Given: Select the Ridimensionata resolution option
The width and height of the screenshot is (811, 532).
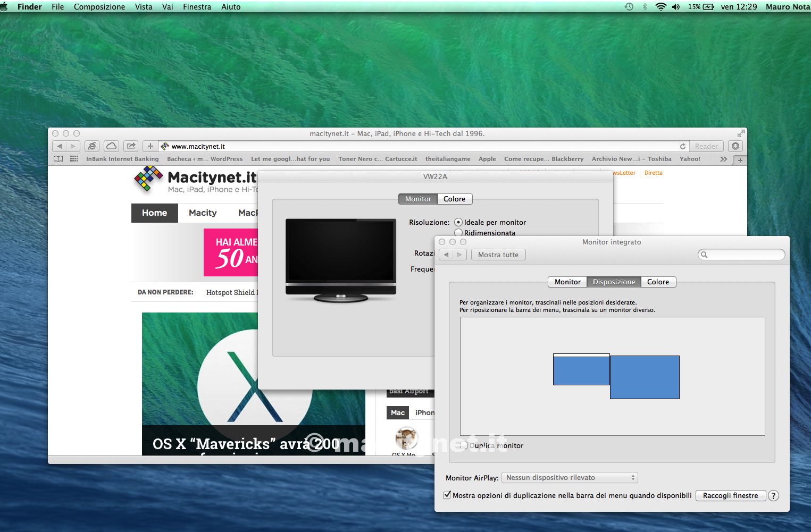Looking at the screenshot, I should [x=458, y=233].
